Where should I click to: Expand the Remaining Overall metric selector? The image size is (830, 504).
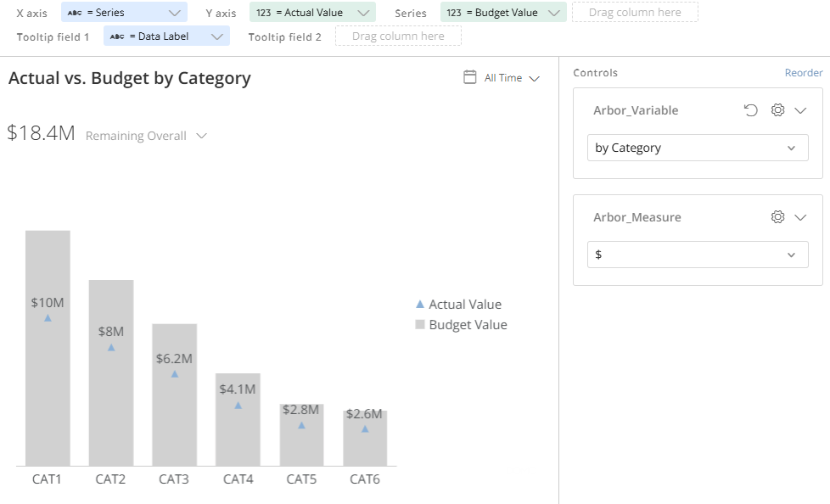201,136
